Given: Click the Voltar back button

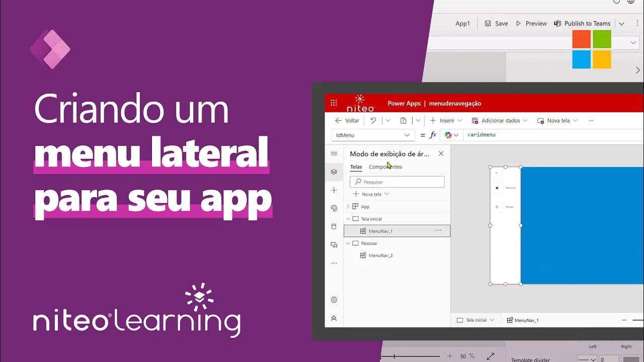Looking at the screenshot, I should point(347,121).
